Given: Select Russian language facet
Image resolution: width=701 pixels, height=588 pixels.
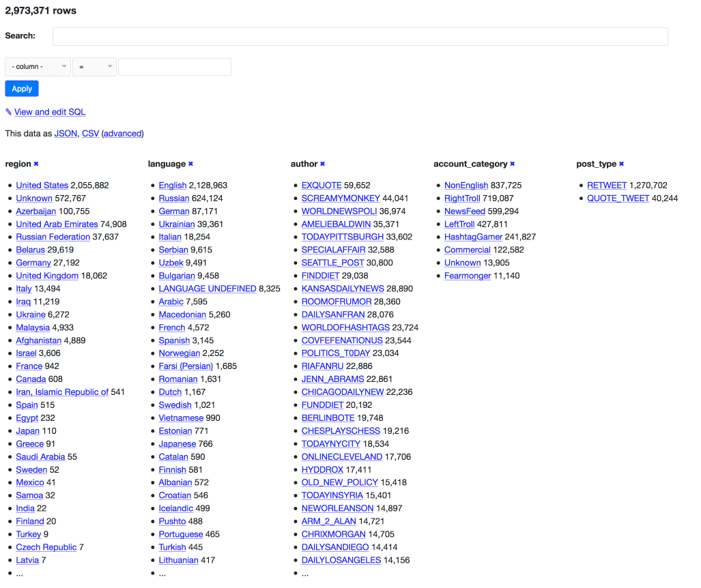Looking at the screenshot, I should pyautogui.click(x=174, y=199).
